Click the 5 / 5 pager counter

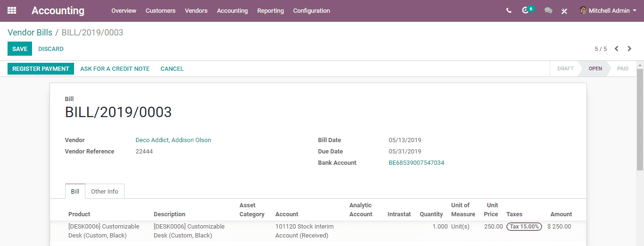(x=601, y=49)
